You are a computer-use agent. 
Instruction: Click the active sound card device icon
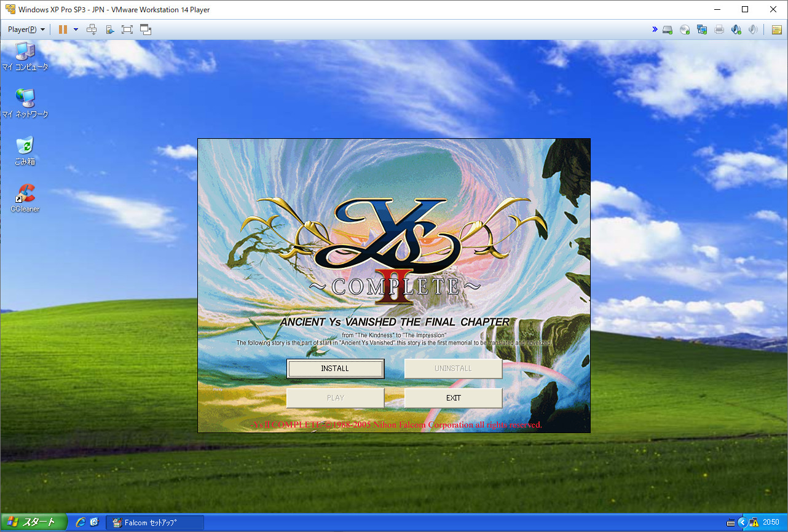click(736, 29)
